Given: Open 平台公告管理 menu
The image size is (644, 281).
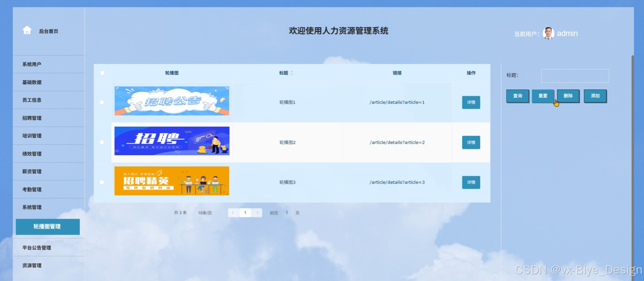Looking at the screenshot, I should point(49,247).
